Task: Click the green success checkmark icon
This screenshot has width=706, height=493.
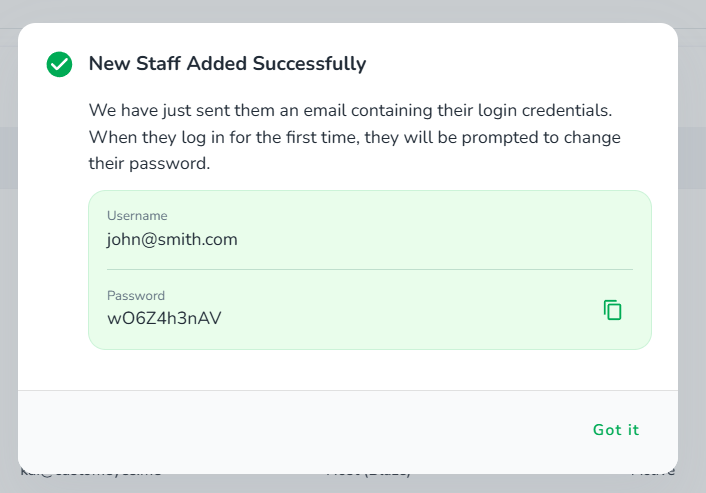Action: (x=60, y=65)
